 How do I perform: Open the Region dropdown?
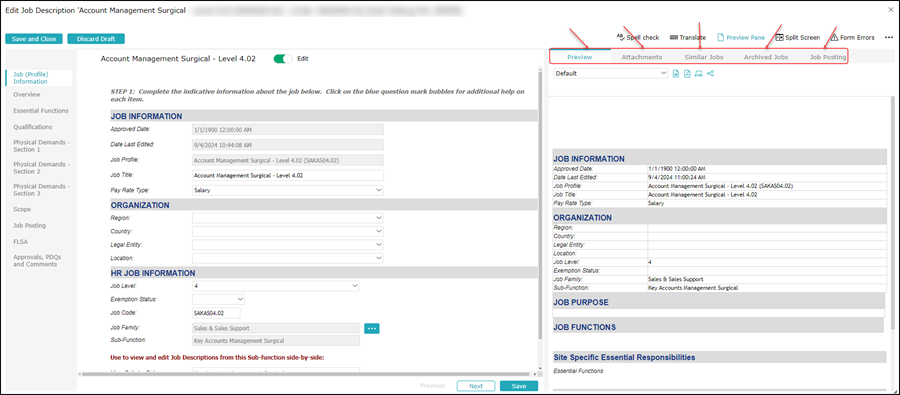coord(288,218)
